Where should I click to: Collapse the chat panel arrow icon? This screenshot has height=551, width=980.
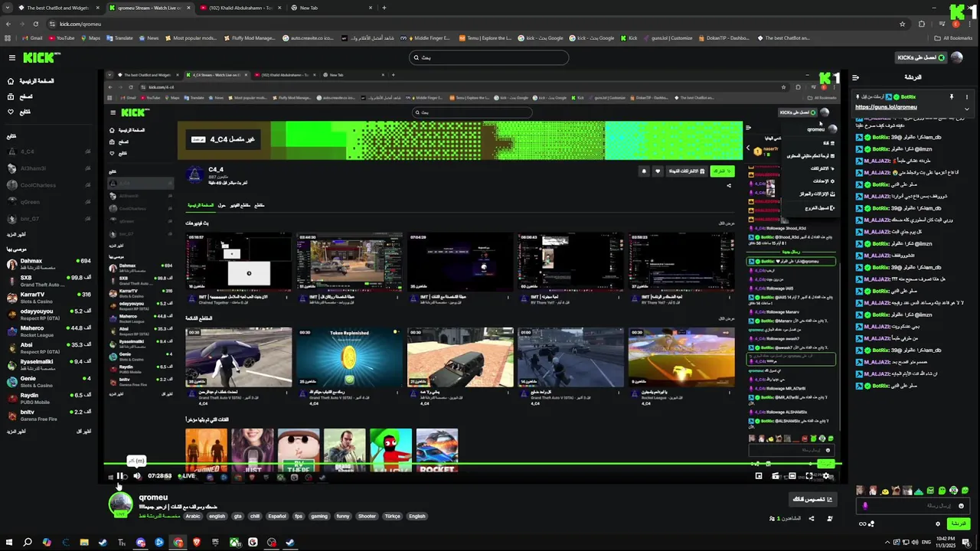(x=856, y=77)
